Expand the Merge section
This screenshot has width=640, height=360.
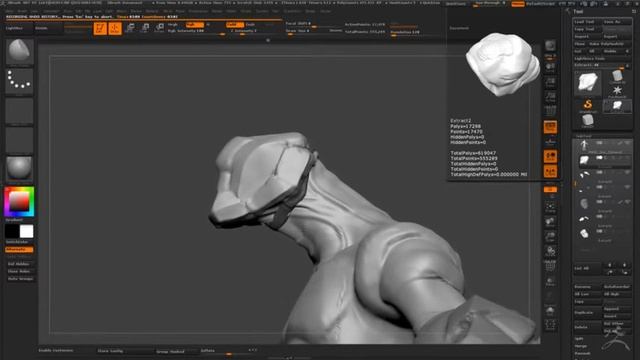[x=580, y=346]
